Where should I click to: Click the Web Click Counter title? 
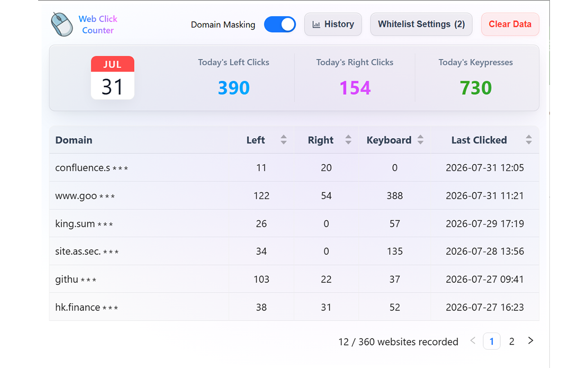(x=98, y=24)
